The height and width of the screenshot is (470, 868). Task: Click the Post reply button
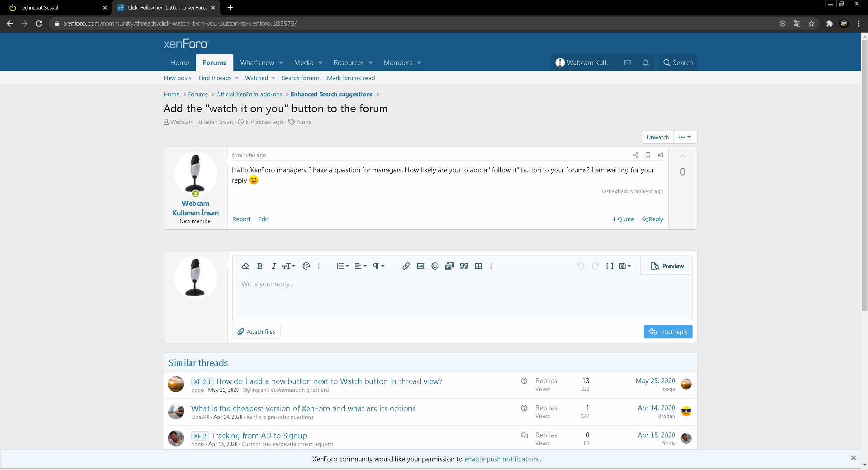click(668, 332)
